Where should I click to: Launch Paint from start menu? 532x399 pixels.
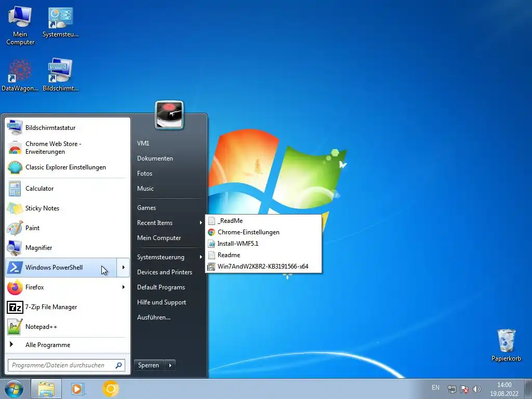[68, 228]
